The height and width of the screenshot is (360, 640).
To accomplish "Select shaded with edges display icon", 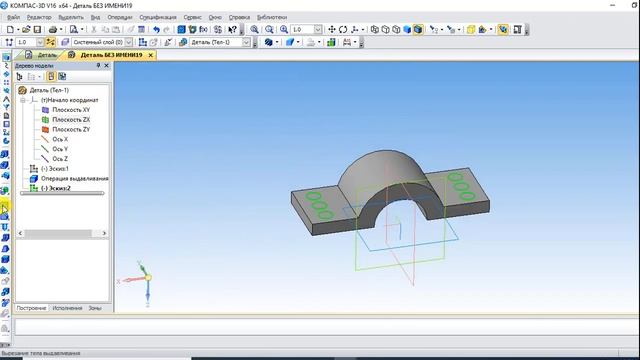I will 418,29.
